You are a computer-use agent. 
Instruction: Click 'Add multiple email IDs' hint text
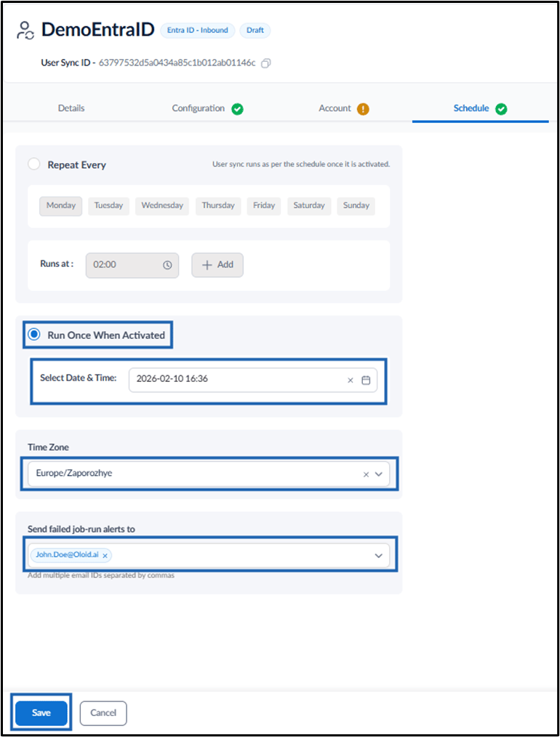(x=101, y=575)
